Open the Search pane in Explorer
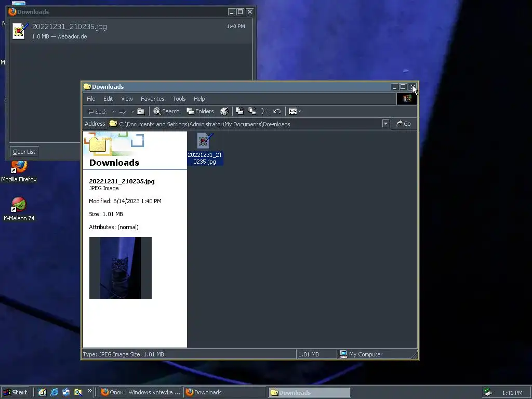 (x=166, y=111)
